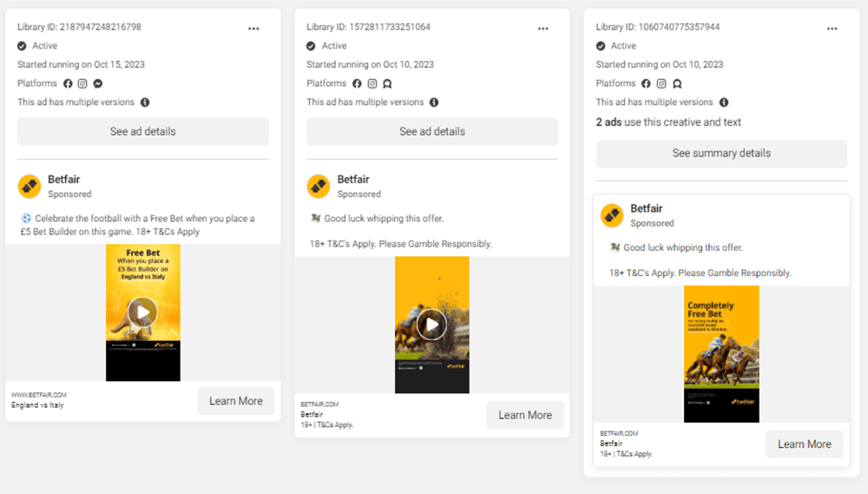Screen dimensions: 868x494
Task: Click Betfair profile logo on ad 1572811733251064
Action: [319, 187]
